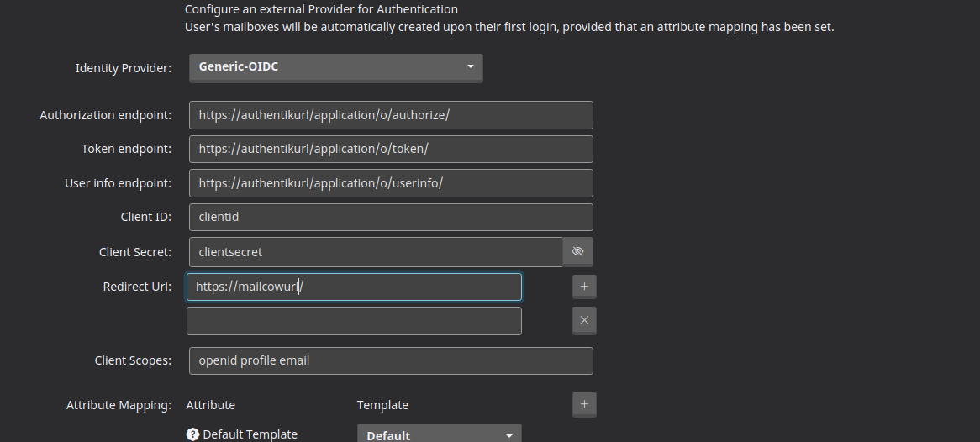Image resolution: width=980 pixels, height=442 pixels.
Task: Click the help icon beside Default Template
Action: coord(192,434)
